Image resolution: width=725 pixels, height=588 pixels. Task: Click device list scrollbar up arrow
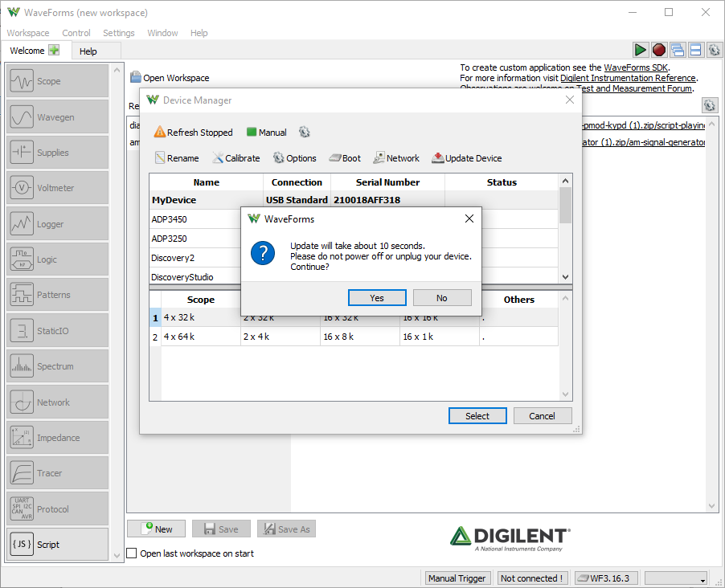pyautogui.click(x=565, y=181)
